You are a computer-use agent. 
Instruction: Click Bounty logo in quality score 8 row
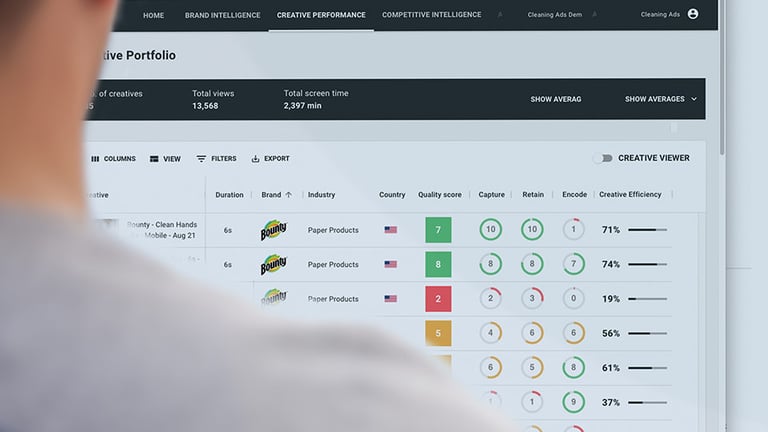click(273, 264)
